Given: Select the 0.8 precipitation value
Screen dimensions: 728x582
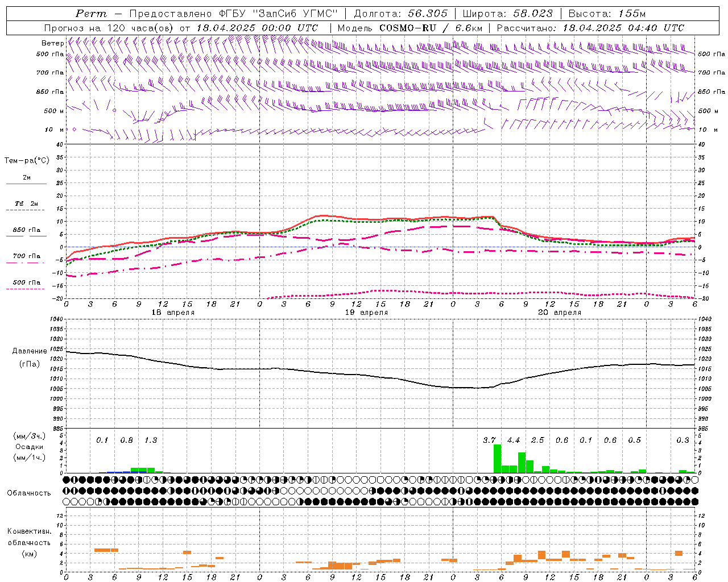Looking at the screenshot, I should coord(126,440).
